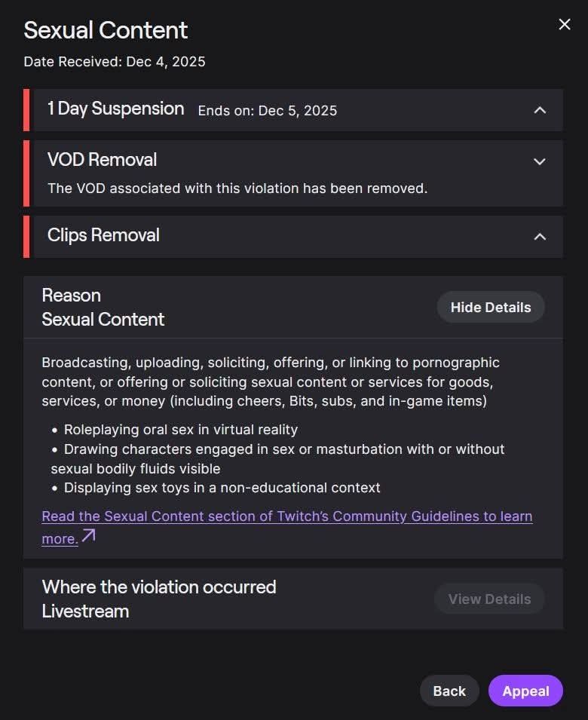Viewport: 588px width, 720px height.
Task: Close the Sexual Content dialog
Action: pos(565,24)
